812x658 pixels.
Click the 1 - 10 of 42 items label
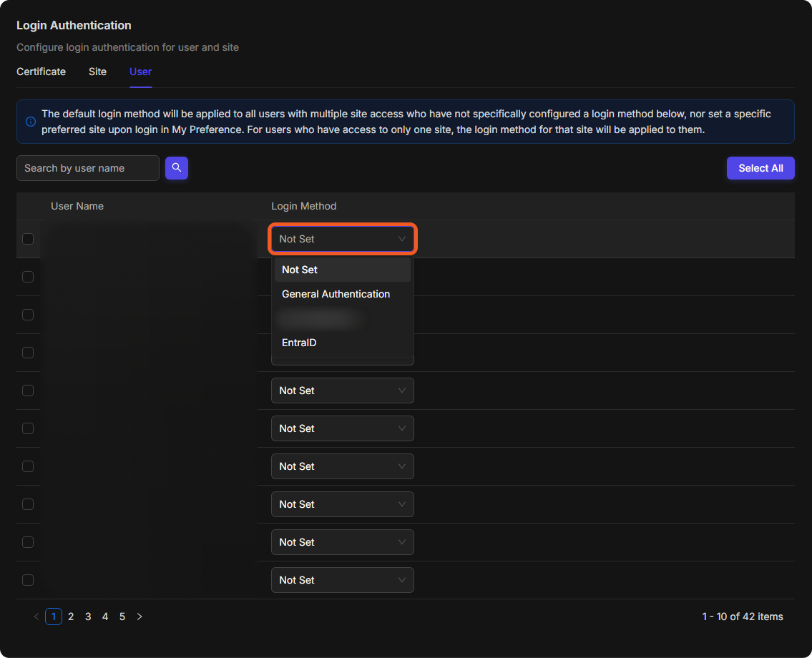[742, 617]
